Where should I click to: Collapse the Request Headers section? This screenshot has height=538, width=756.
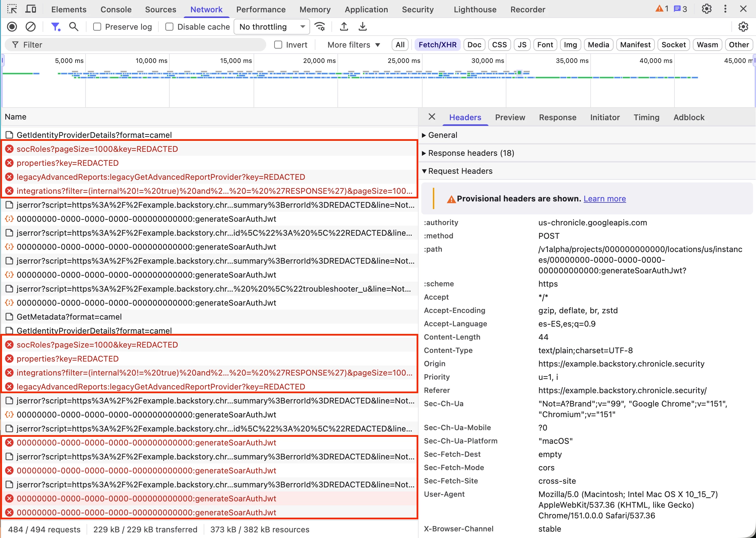[458, 171]
